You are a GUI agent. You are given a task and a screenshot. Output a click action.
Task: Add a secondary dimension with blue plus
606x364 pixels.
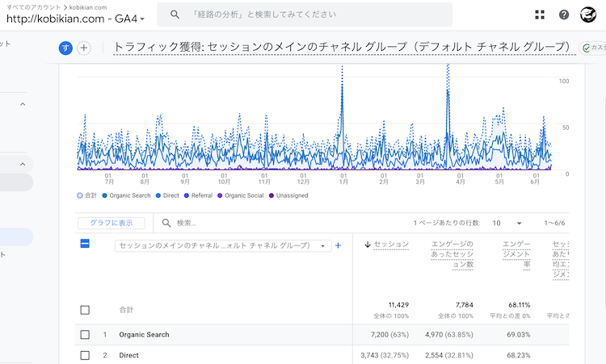pyautogui.click(x=338, y=245)
